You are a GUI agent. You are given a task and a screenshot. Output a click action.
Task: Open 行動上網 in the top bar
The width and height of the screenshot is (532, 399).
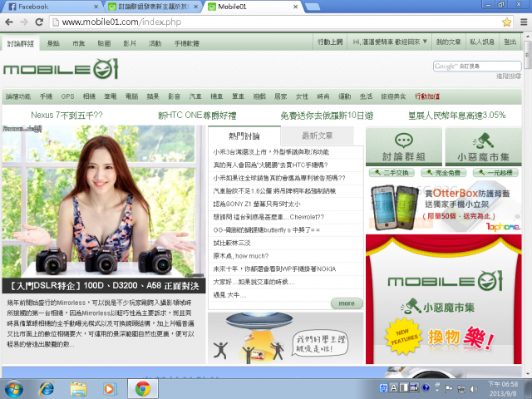(x=330, y=42)
